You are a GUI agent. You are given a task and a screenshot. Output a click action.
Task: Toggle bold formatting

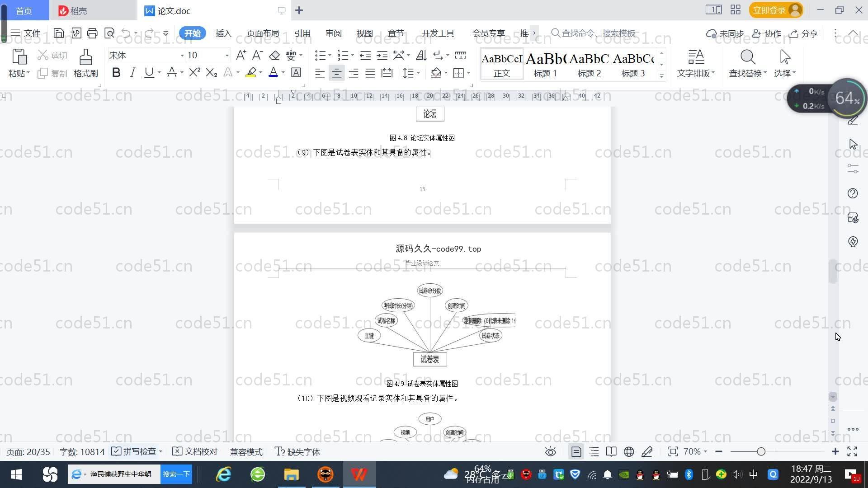(116, 73)
